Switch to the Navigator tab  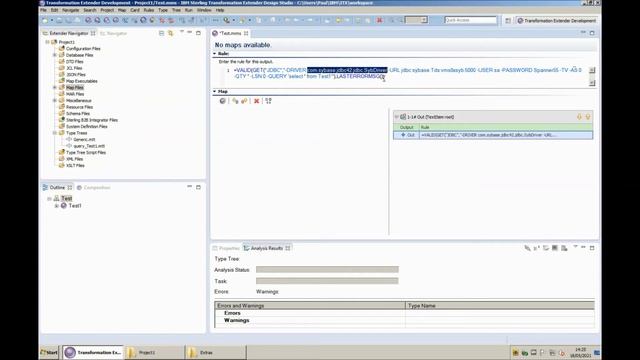[x=113, y=33]
